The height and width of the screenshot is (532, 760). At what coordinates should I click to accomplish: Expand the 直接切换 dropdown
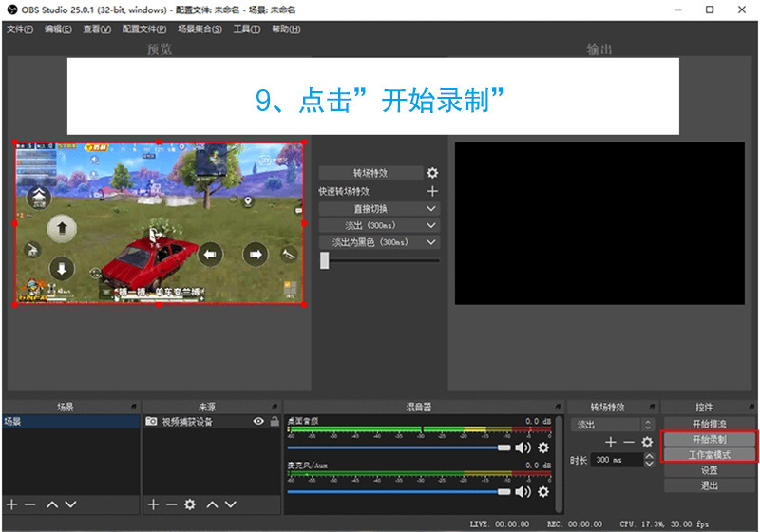(x=379, y=209)
